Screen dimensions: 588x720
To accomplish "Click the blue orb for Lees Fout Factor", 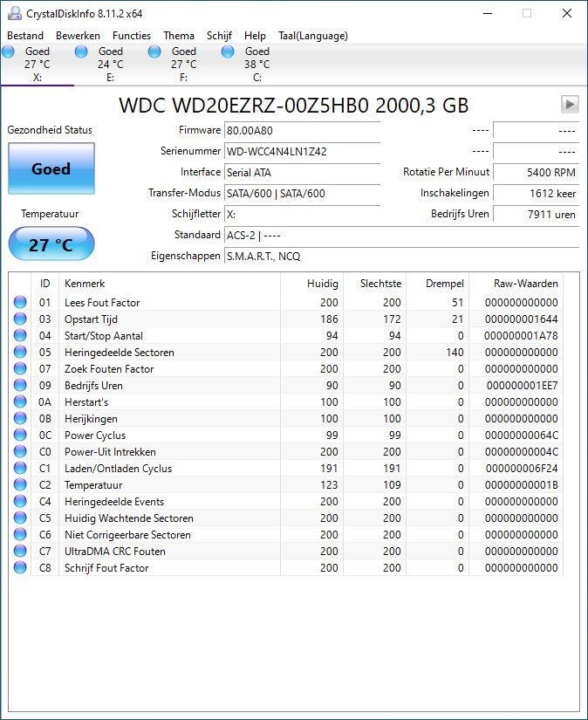I will (20, 302).
